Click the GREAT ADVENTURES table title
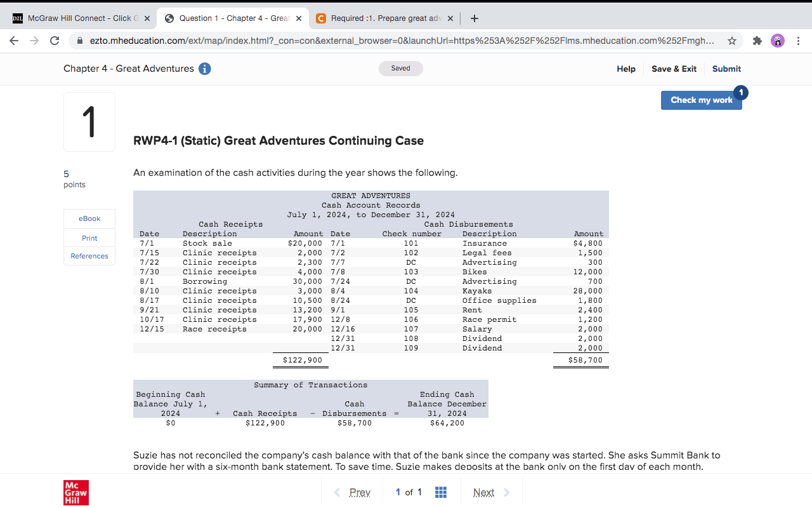This screenshot has width=812, height=508. (x=371, y=196)
